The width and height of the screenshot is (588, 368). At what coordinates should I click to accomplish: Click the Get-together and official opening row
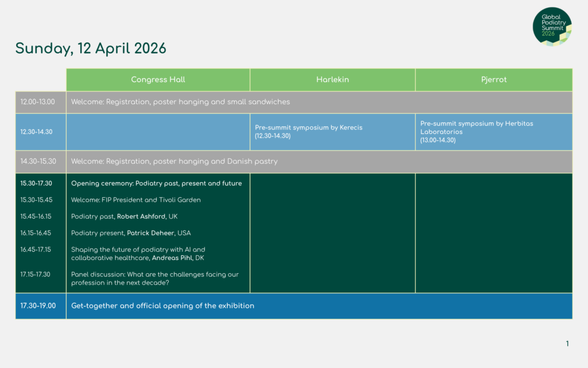pos(163,306)
